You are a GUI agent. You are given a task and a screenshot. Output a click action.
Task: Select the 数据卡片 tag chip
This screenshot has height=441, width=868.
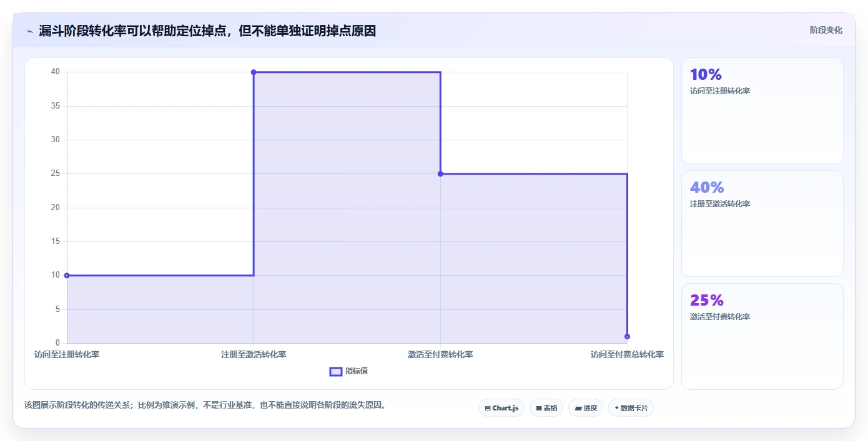pos(631,408)
